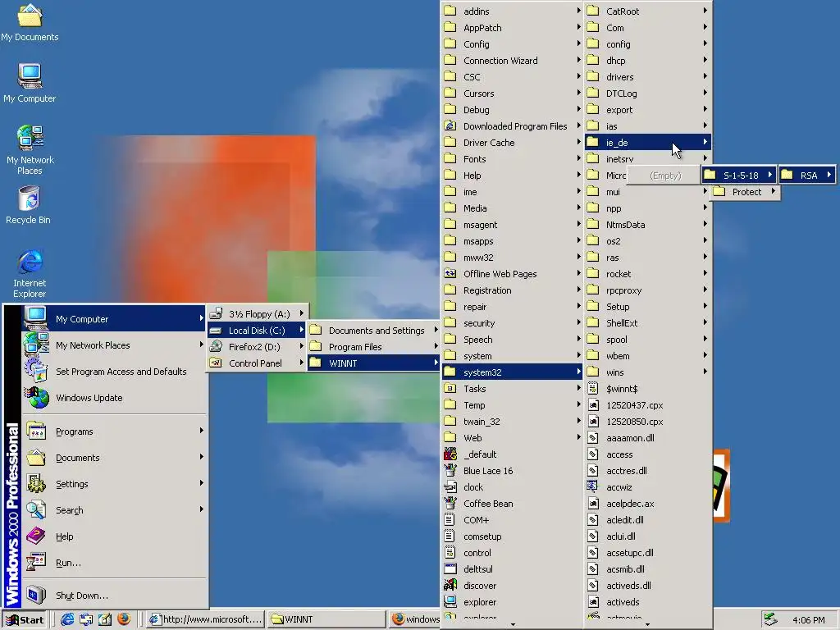
Task: Expand the RSA folder submenu arrow
Action: point(829,175)
